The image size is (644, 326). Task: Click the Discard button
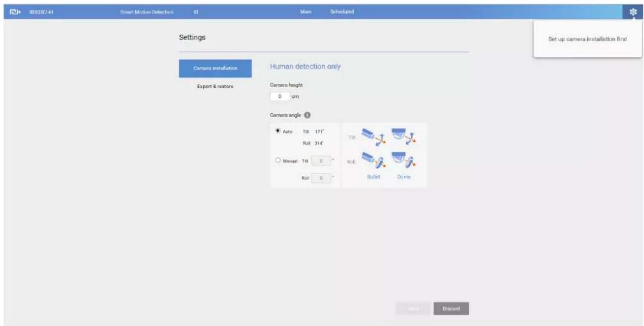click(451, 309)
